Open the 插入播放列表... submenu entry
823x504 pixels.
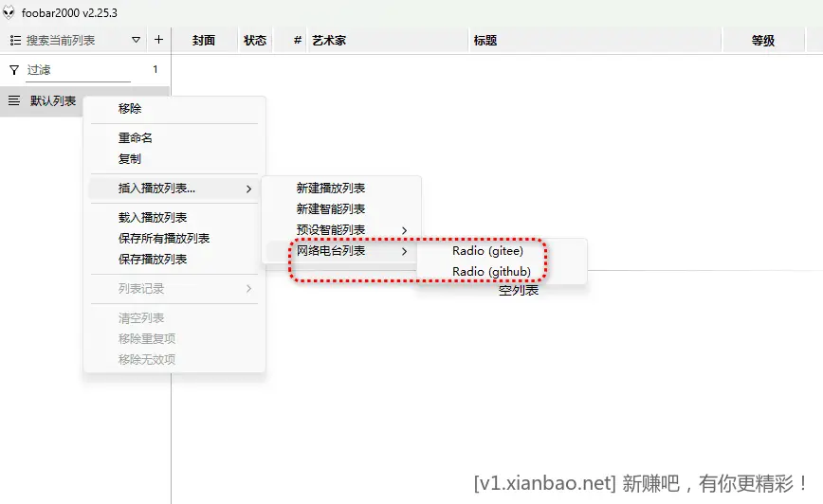coord(174,189)
